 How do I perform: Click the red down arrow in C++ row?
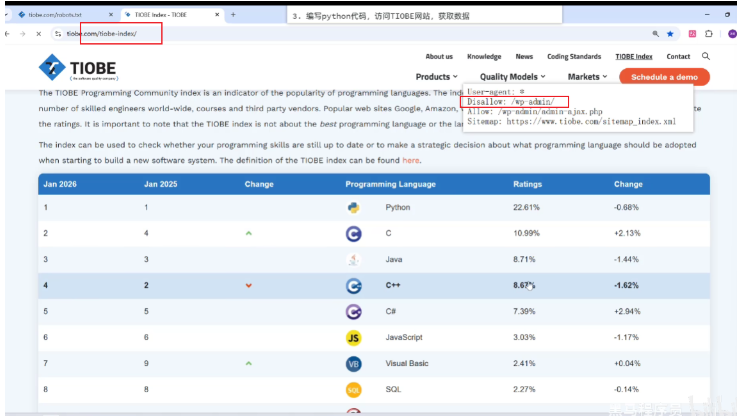pyautogui.click(x=249, y=285)
